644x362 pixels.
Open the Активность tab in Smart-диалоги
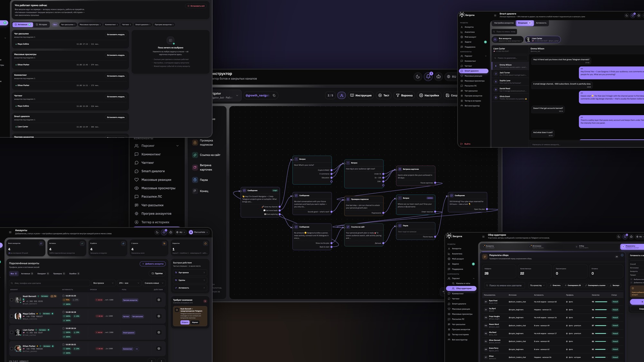tap(541, 23)
